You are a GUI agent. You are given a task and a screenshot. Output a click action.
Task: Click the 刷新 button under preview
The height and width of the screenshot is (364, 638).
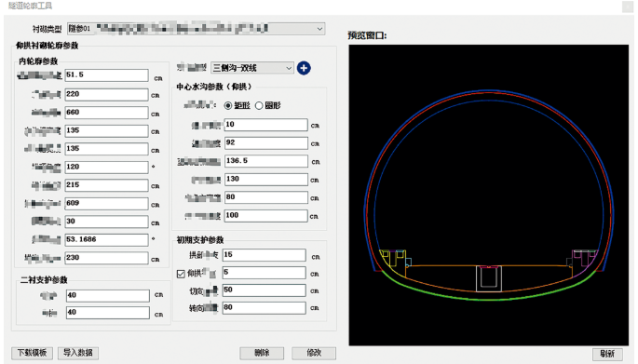click(607, 354)
